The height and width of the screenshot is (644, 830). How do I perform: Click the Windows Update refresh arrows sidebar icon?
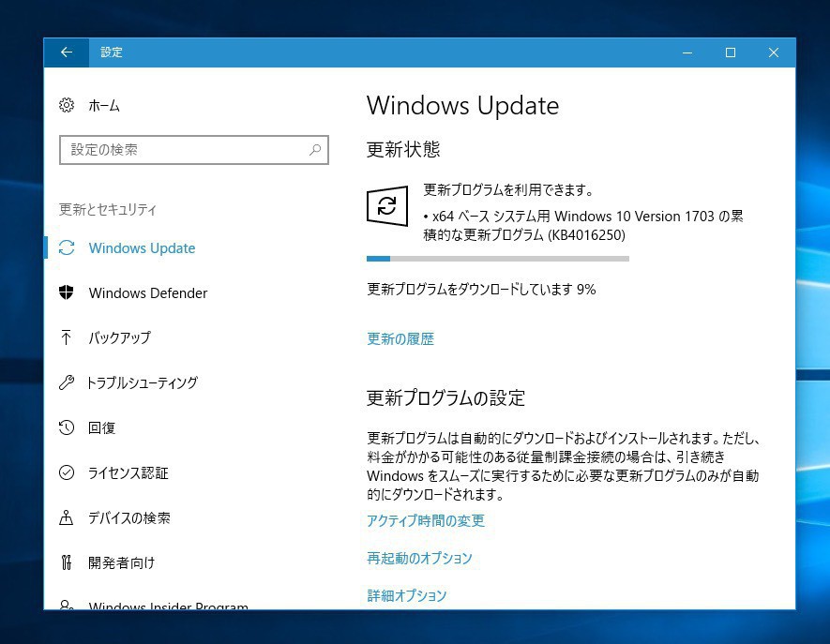click(x=67, y=247)
